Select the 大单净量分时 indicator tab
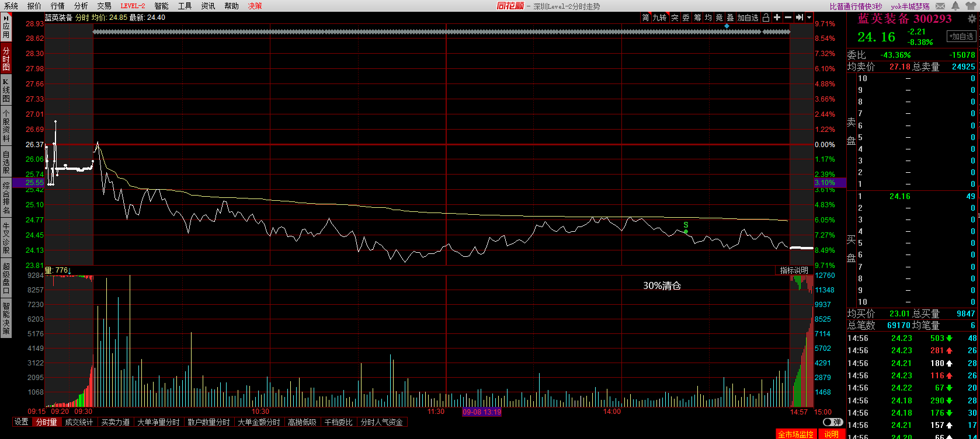 pos(159,422)
